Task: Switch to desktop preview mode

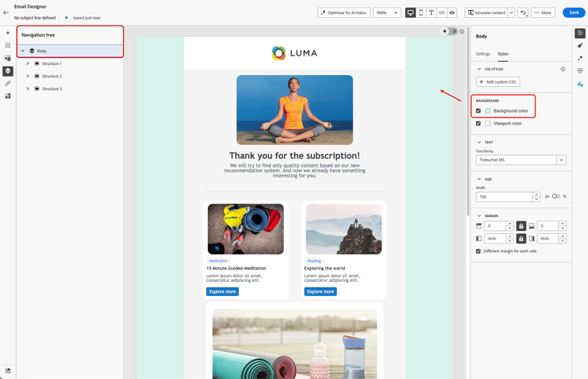Action: 411,13
